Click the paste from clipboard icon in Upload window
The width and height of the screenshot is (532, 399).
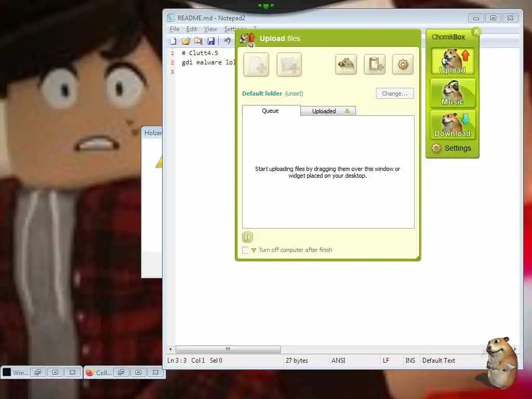375,64
